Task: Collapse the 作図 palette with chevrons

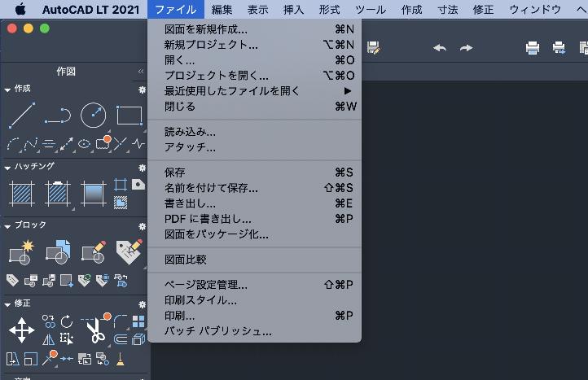Action: coord(141,72)
